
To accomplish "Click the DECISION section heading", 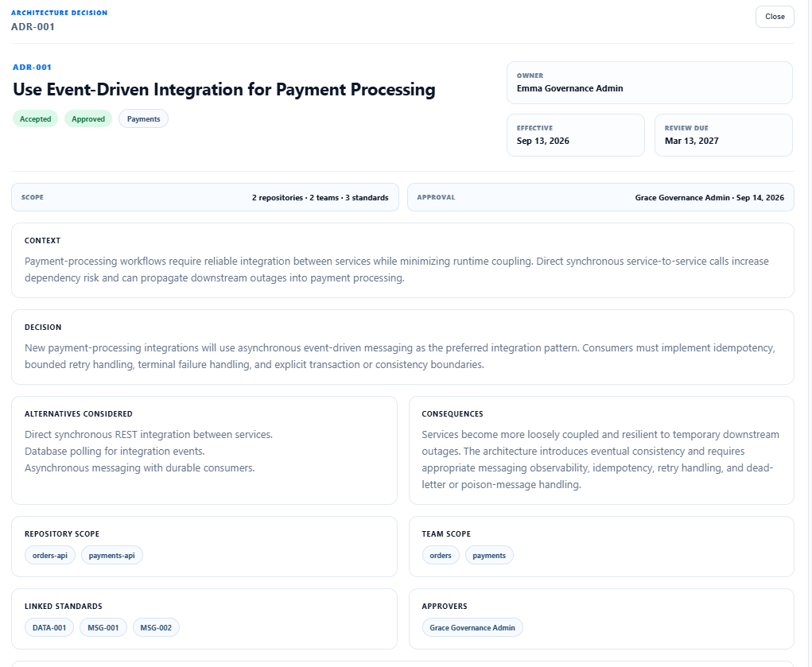I will [x=43, y=328].
